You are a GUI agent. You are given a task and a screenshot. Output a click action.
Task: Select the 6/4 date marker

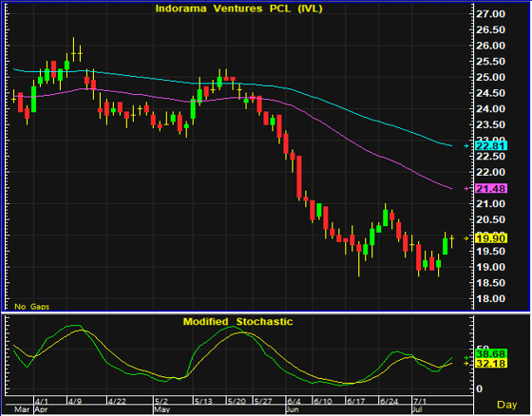pos(294,402)
